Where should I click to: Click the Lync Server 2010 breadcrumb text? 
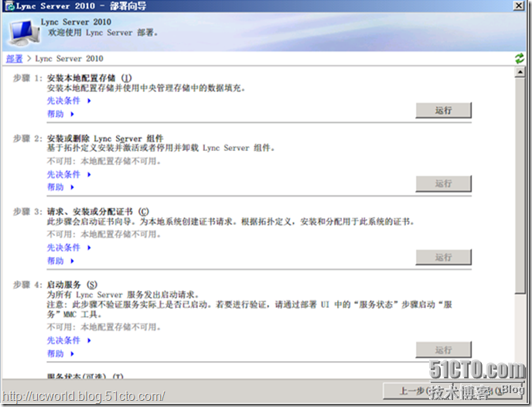point(69,59)
